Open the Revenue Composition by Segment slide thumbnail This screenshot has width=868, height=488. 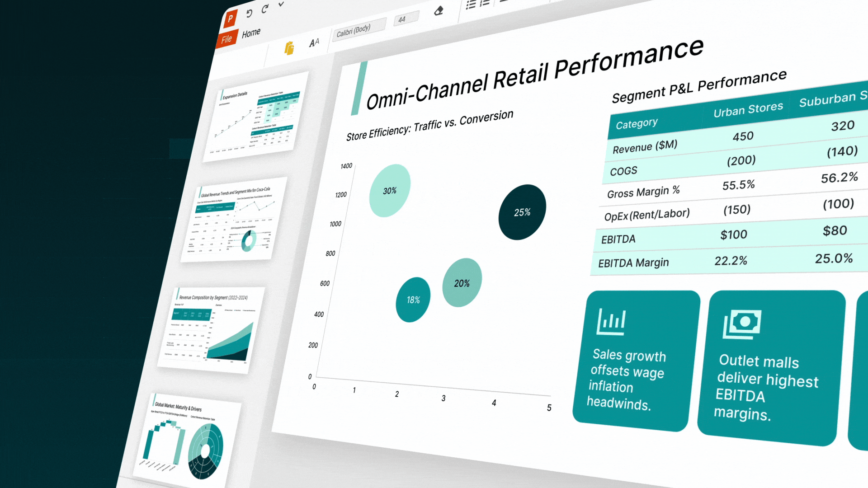tap(212, 329)
